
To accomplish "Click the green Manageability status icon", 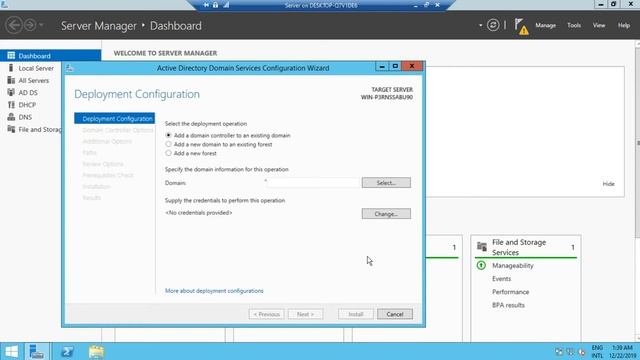I will coord(481,266).
